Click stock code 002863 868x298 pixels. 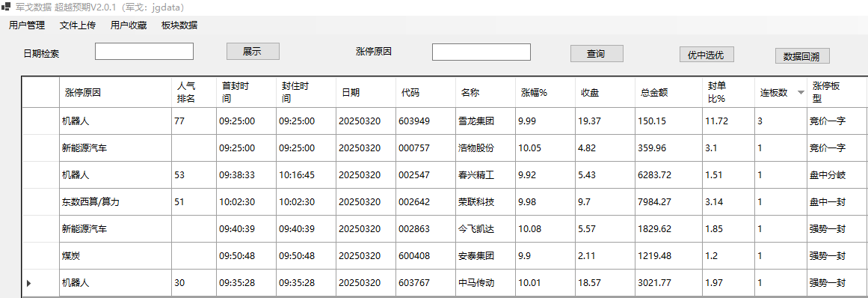point(425,229)
